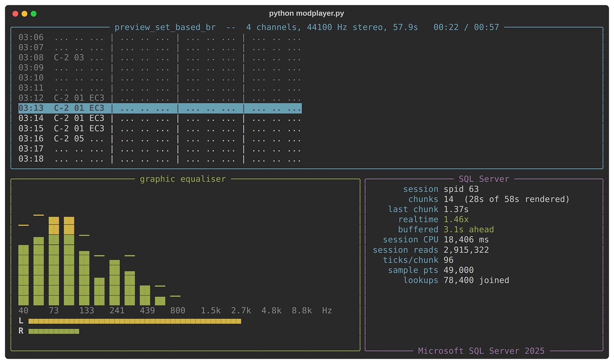Click the yellow minimize window button
Screen dimensions: 614x364
pos(25,14)
